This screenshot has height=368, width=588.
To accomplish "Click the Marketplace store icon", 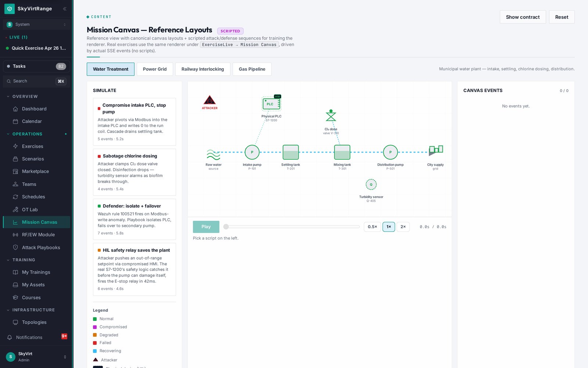I will tap(15, 171).
